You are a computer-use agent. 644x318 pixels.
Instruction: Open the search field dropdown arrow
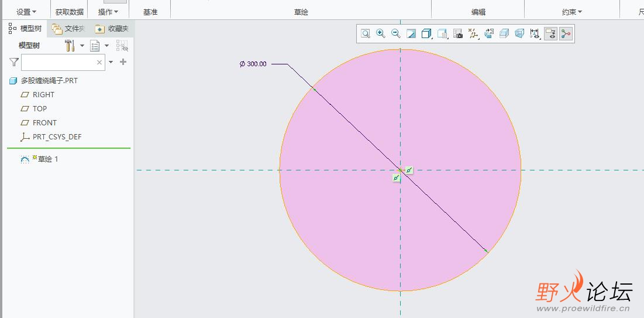coord(111,62)
